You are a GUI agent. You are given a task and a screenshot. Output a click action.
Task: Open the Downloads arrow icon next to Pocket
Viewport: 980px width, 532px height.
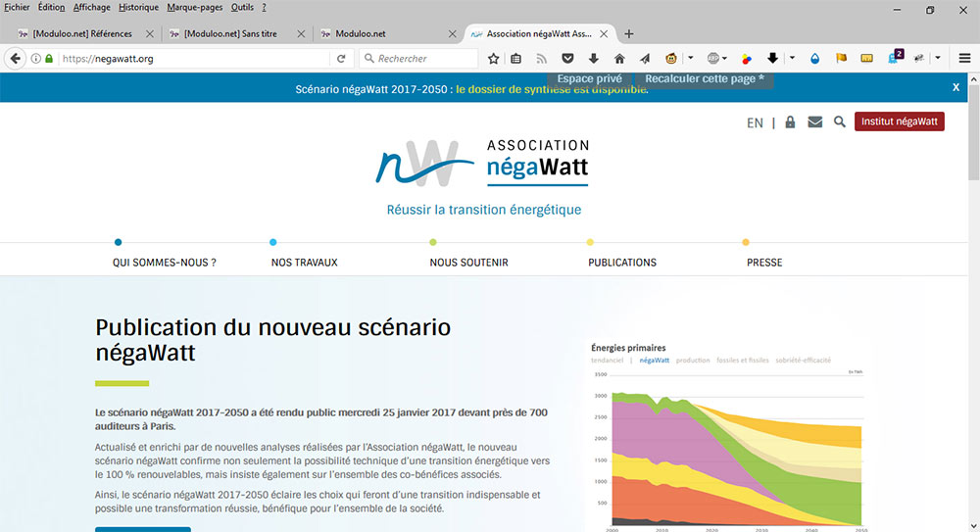(593, 58)
